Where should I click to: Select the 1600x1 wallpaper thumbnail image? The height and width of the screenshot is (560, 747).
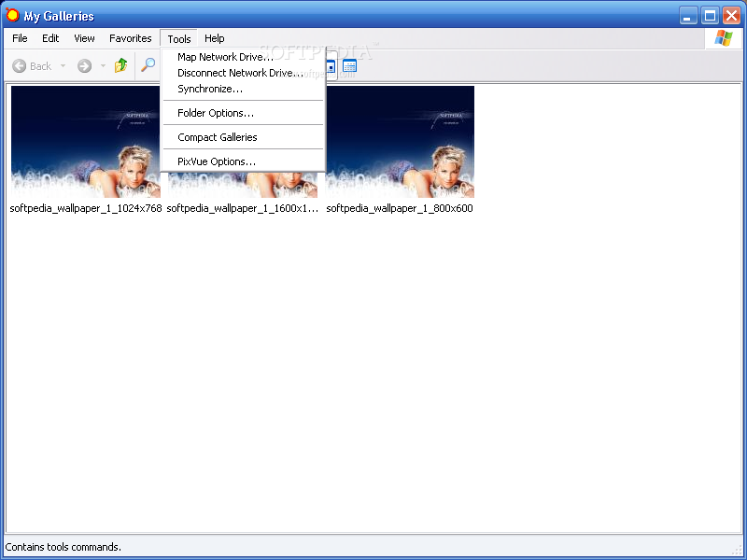point(243,185)
